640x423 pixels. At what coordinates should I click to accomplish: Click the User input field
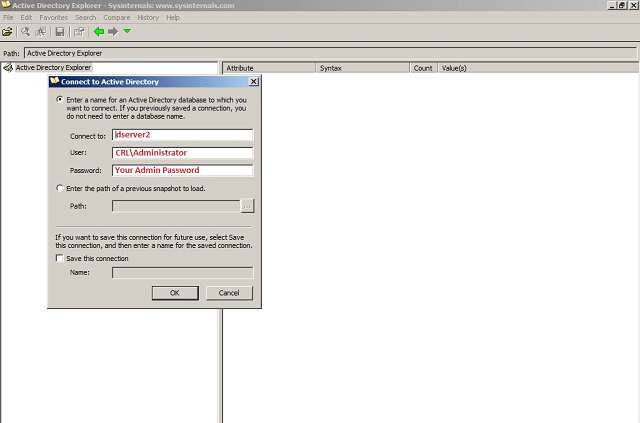coord(182,153)
